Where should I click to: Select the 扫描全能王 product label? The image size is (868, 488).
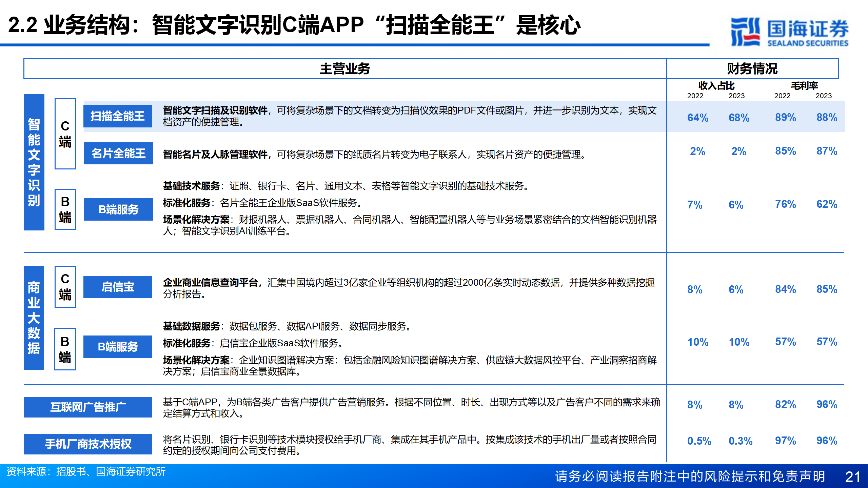point(118,116)
